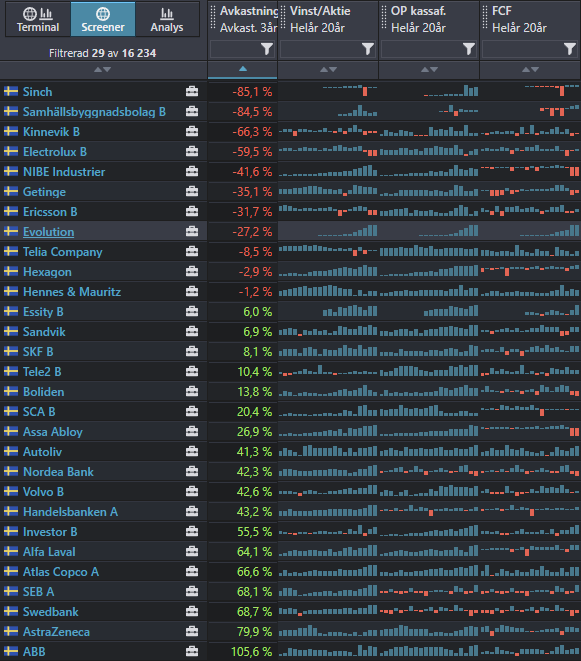
Task: Click briefcase icon for AstraZeneca
Action: (x=192, y=631)
